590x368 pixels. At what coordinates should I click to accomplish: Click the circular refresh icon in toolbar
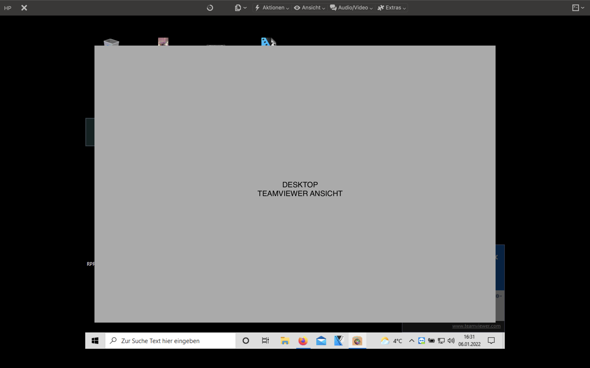click(x=210, y=8)
